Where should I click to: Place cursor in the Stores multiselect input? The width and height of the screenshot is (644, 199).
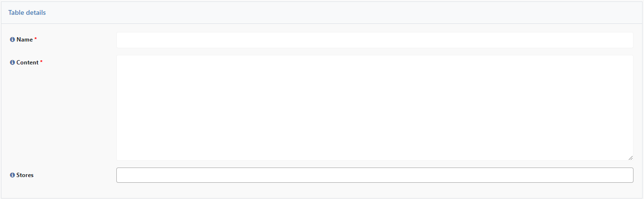[x=375, y=175]
